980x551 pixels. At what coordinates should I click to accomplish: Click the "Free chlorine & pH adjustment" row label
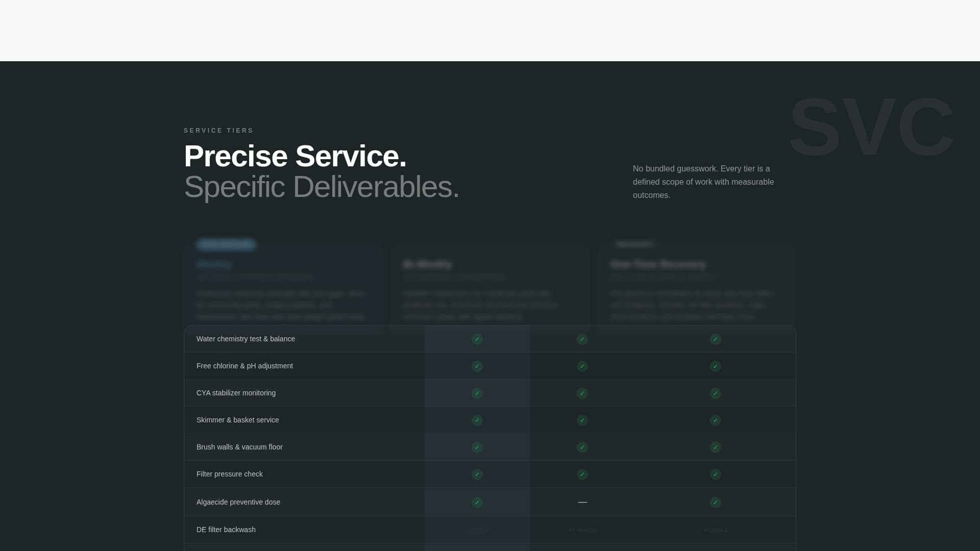244,366
